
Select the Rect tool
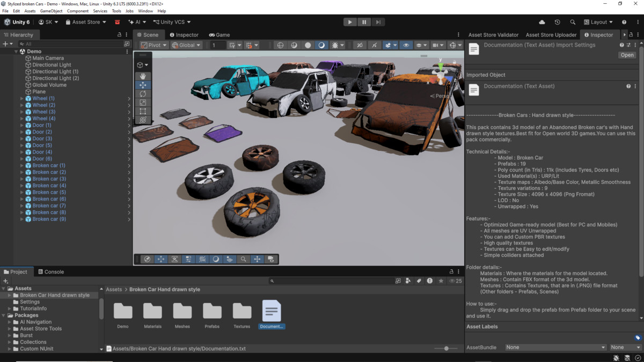tap(143, 111)
